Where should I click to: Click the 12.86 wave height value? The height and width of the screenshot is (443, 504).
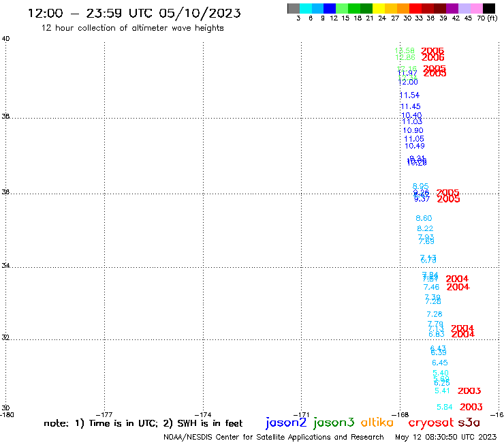(x=405, y=57)
